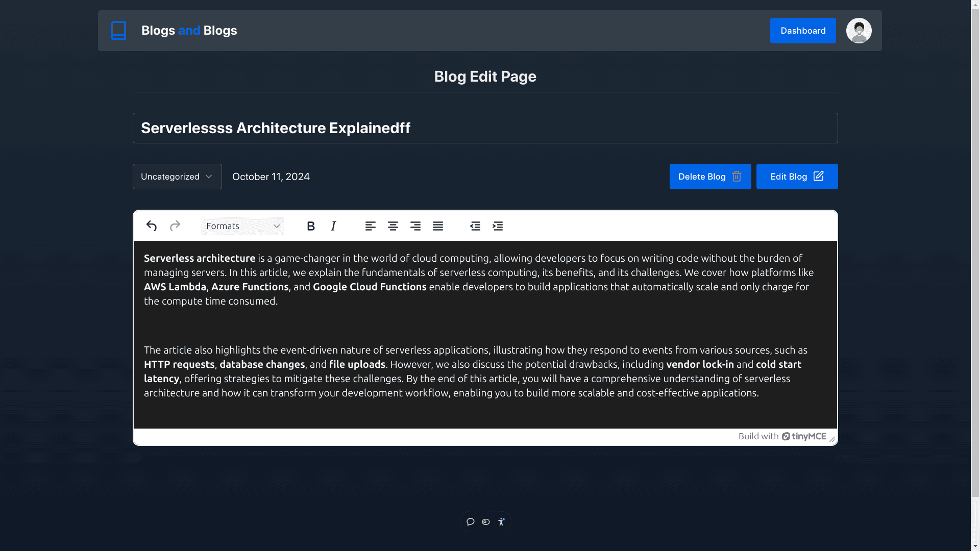Center align the text
This screenshot has width=980, height=551.
pyautogui.click(x=393, y=226)
